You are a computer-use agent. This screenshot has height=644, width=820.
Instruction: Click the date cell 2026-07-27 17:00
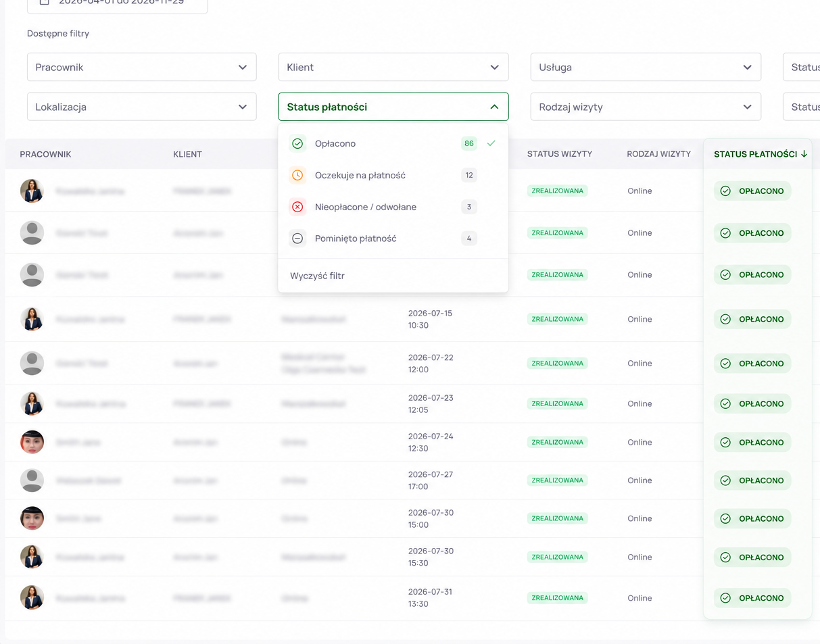431,480
